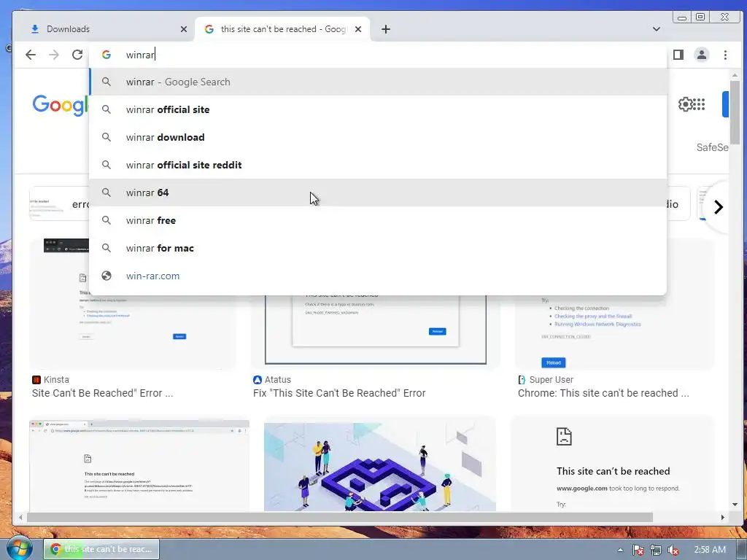
Task: Open the bottom-left browser screenshot thumbnail
Action: [139, 466]
